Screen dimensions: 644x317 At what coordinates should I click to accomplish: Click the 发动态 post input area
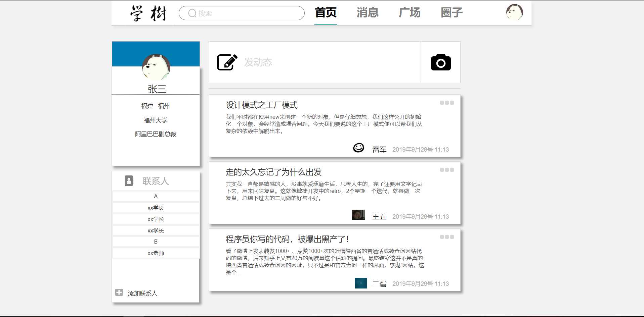(x=315, y=62)
